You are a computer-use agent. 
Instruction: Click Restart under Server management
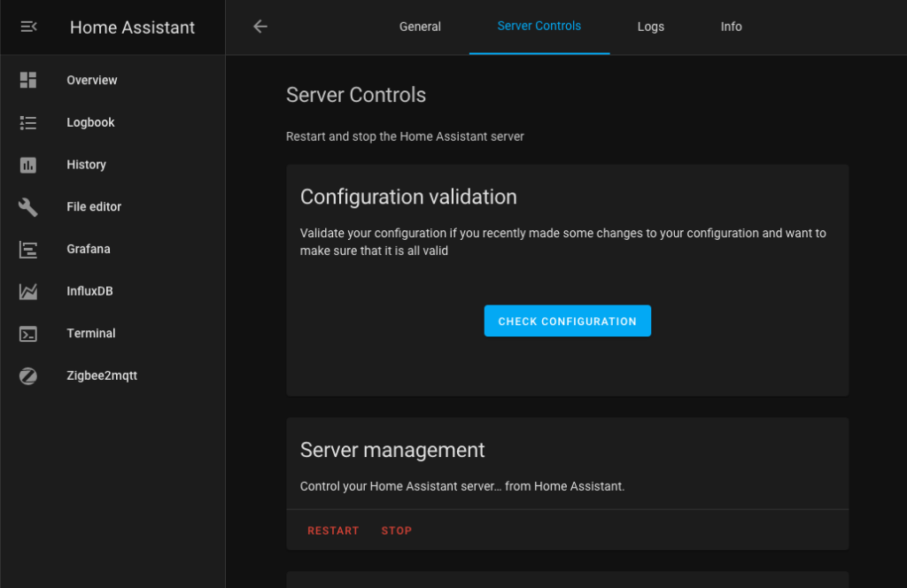[x=333, y=530]
